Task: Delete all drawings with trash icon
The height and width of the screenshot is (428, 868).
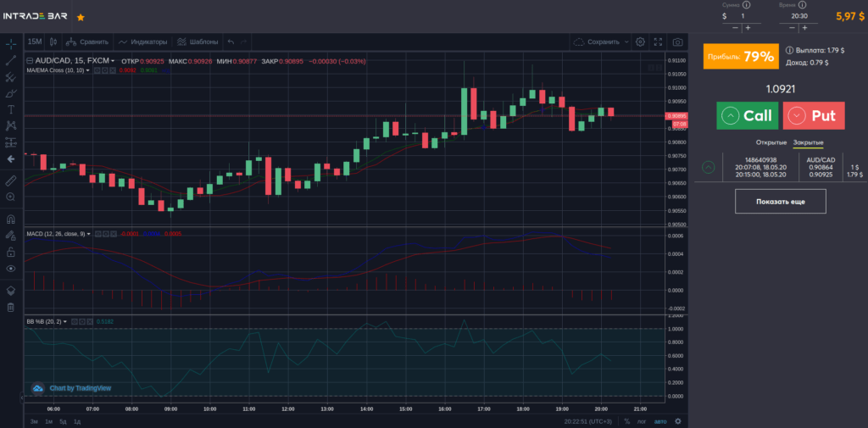Action: click(11, 307)
